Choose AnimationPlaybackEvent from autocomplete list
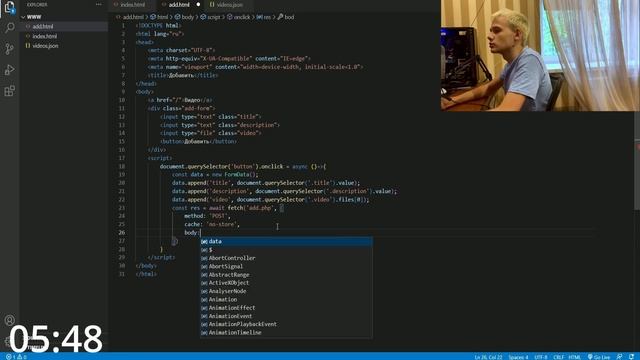This screenshot has width=640, height=360. (x=286, y=324)
